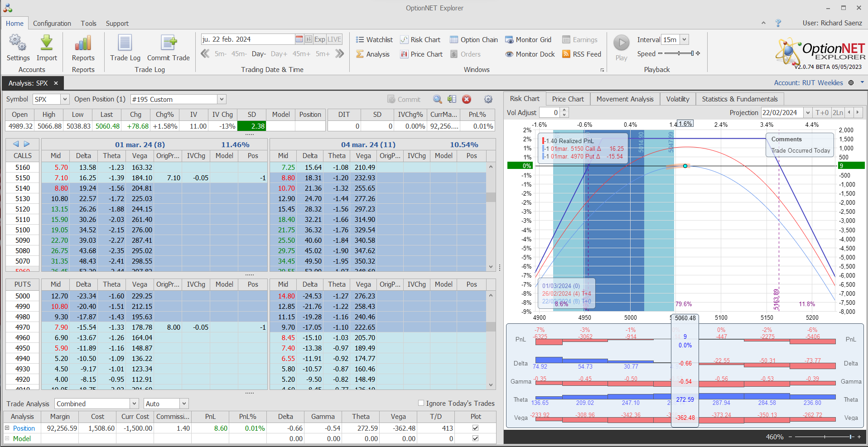Switch to the Movement Analysis tab
The width and height of the screenshot is (868, 447).
pos(625,99)
